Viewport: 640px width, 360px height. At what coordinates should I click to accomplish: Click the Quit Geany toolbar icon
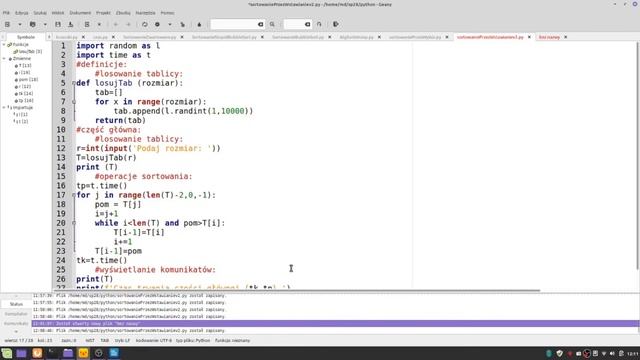pyautogui.click(x=336, y=24)
